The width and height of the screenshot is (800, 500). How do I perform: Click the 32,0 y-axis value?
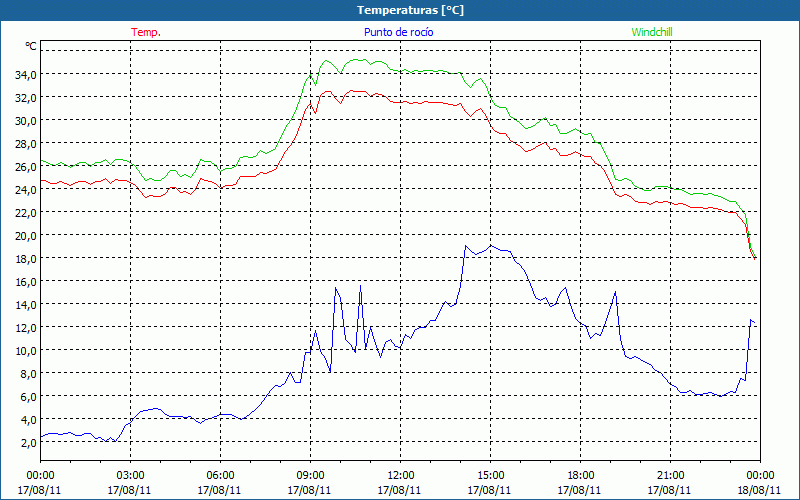click(26, 98)
